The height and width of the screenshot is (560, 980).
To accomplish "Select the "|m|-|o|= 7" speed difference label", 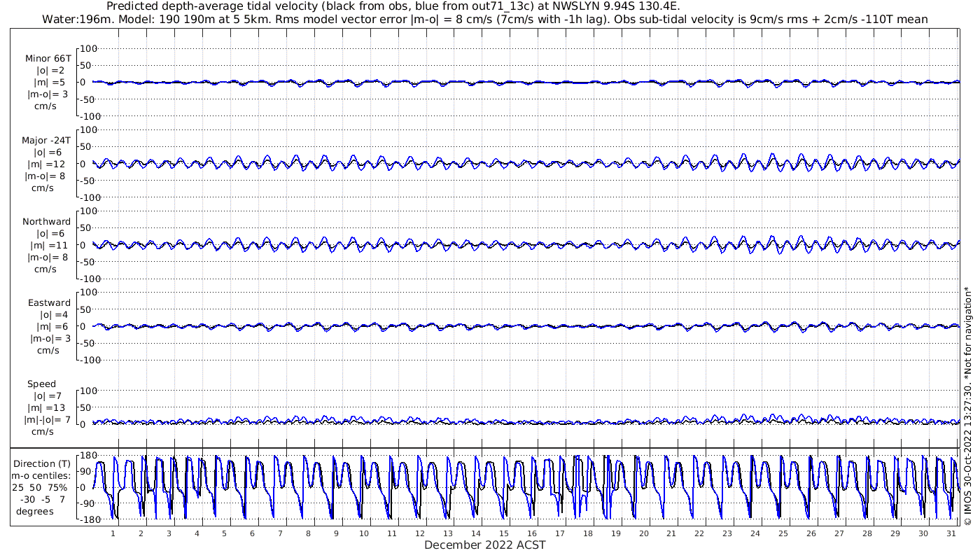I will [x=48, y=420].
